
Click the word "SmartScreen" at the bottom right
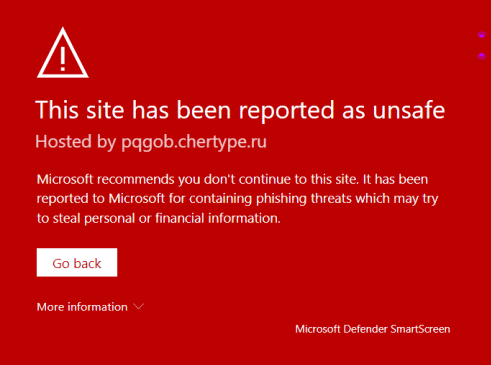[x=420, y=329]
